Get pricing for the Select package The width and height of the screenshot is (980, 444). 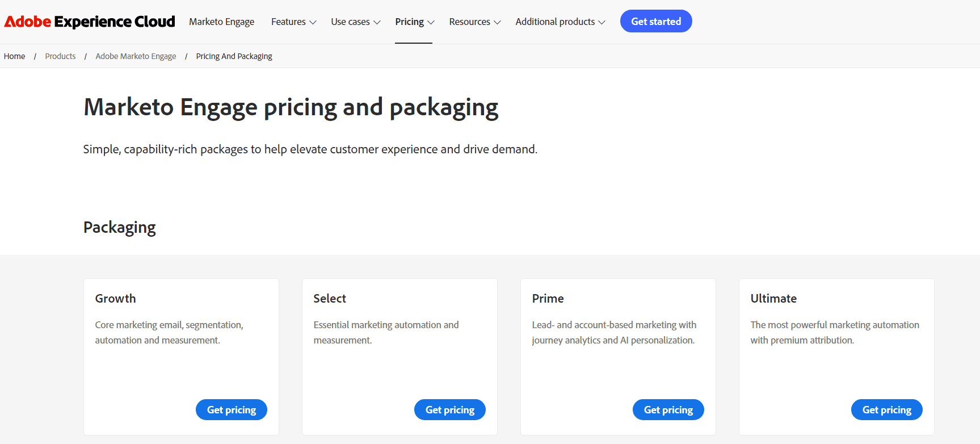coord(450,410)
